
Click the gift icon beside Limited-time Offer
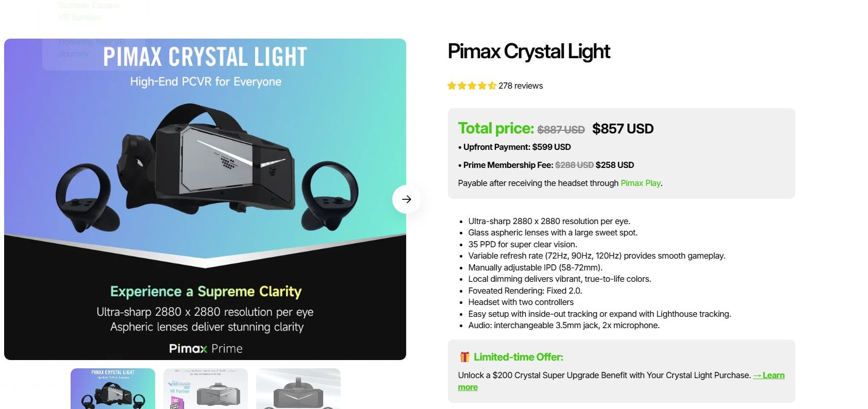click(464, 356)
